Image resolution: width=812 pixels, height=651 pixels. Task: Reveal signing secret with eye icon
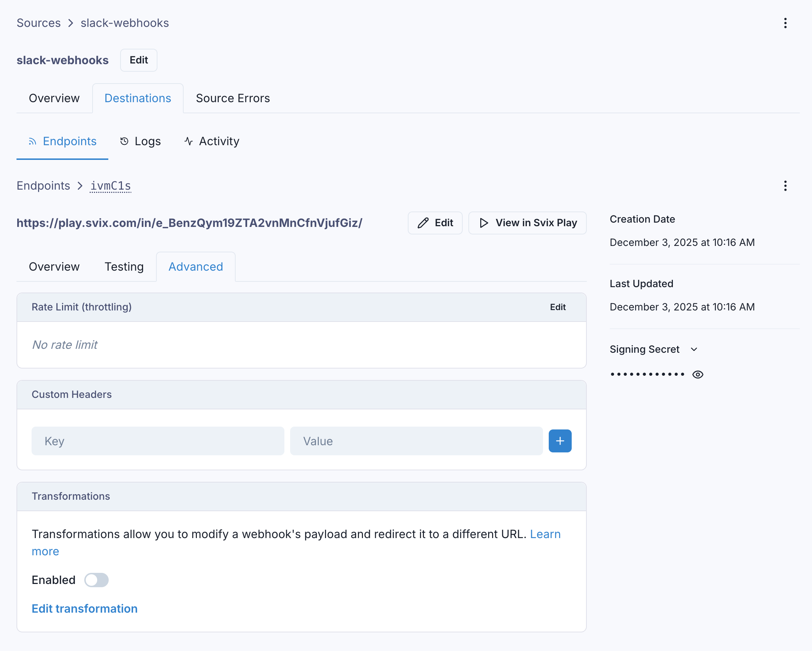coord(698,374)
